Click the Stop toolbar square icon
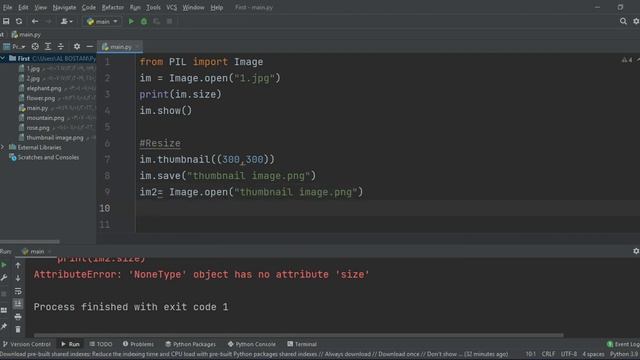 169,21
